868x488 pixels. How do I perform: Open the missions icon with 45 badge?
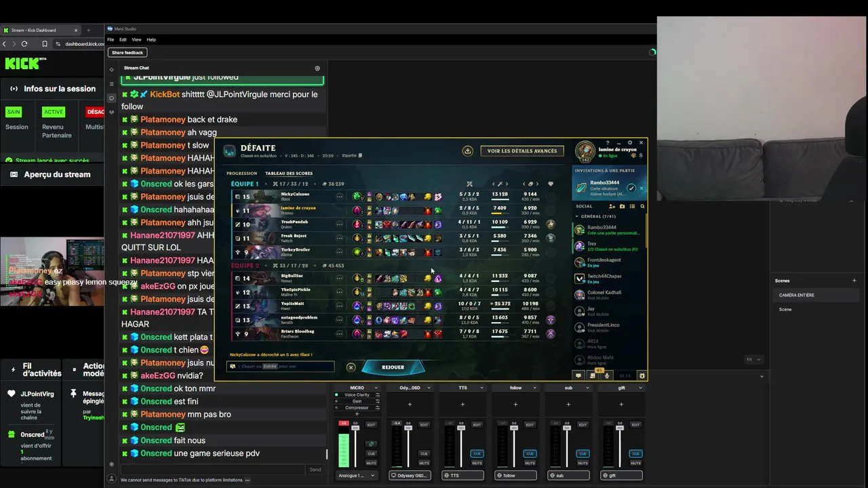[593, 375]
